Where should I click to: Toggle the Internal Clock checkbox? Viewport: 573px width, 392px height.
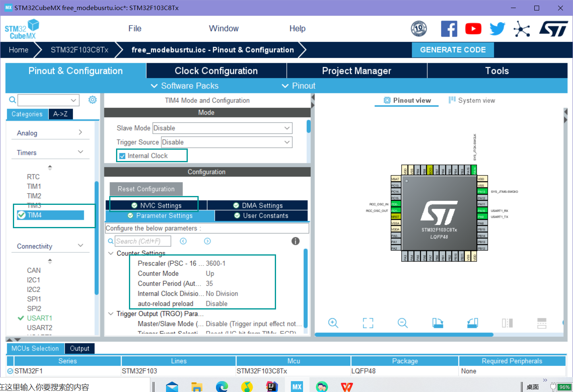(122, 156)
